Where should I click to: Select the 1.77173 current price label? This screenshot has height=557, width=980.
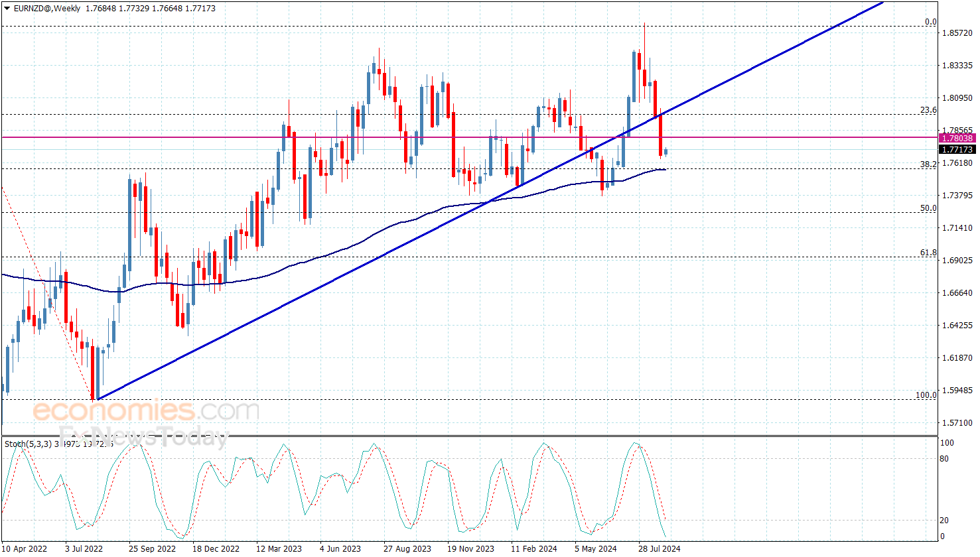[x=957, y=150]
